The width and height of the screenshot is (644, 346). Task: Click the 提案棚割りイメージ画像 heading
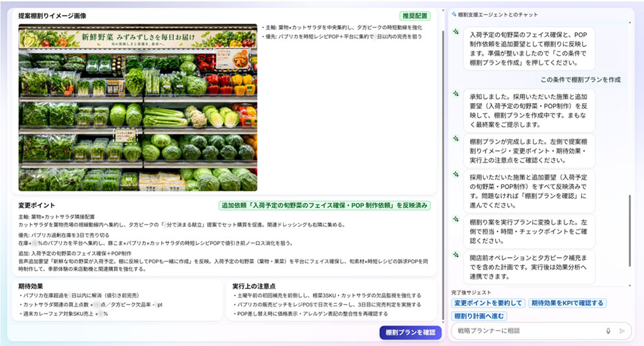point(52,16)
